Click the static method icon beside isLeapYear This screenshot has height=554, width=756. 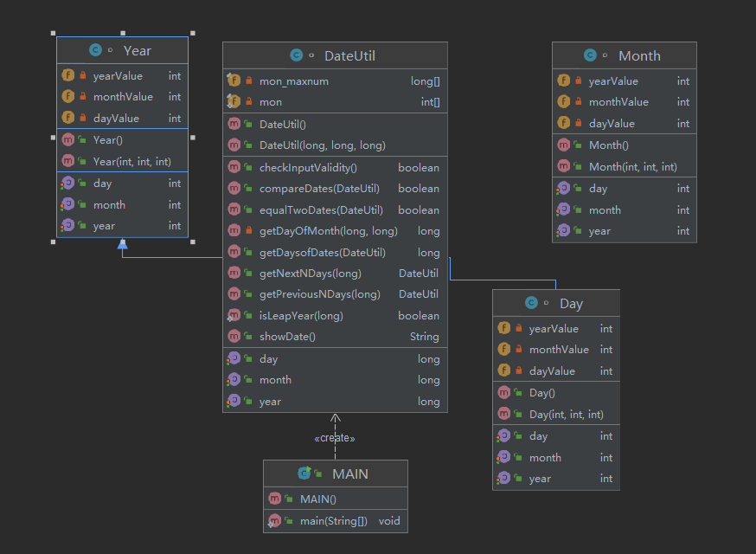(234, 315)
